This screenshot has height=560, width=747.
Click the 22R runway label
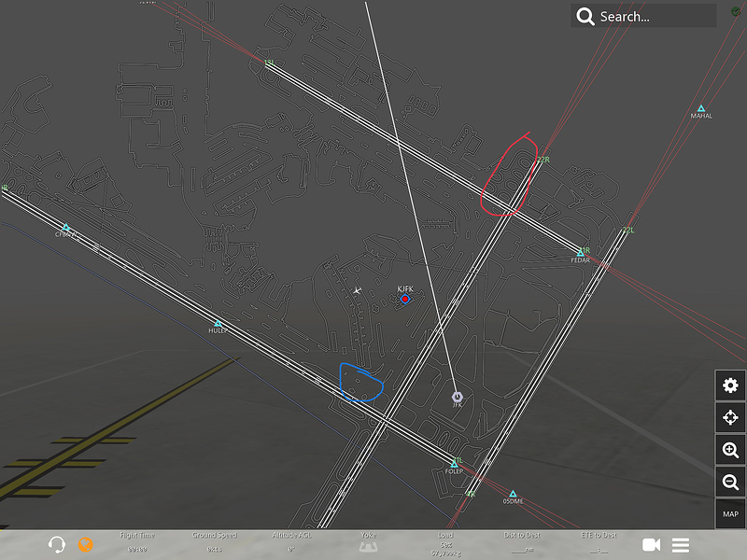tap(543, 160)
